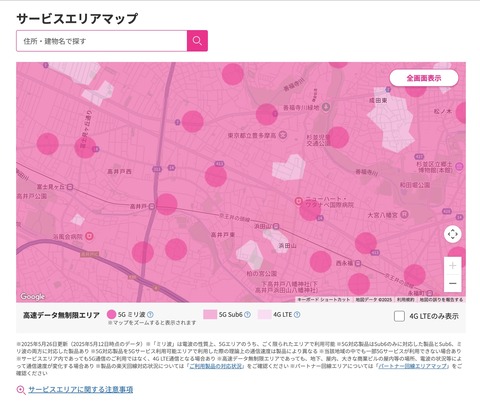Open help icon next to 4G LTE
The height and width of the screenshot is (401, 480).
297,314
